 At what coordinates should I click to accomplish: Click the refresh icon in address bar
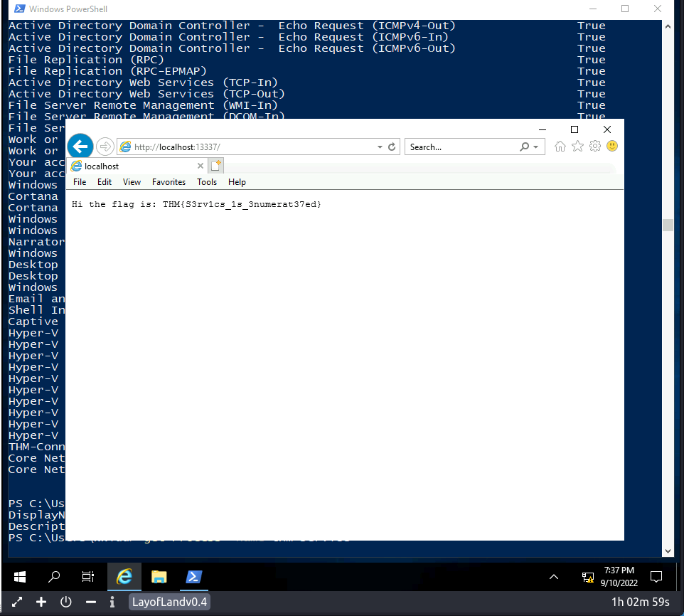click(x=392, y=147)
